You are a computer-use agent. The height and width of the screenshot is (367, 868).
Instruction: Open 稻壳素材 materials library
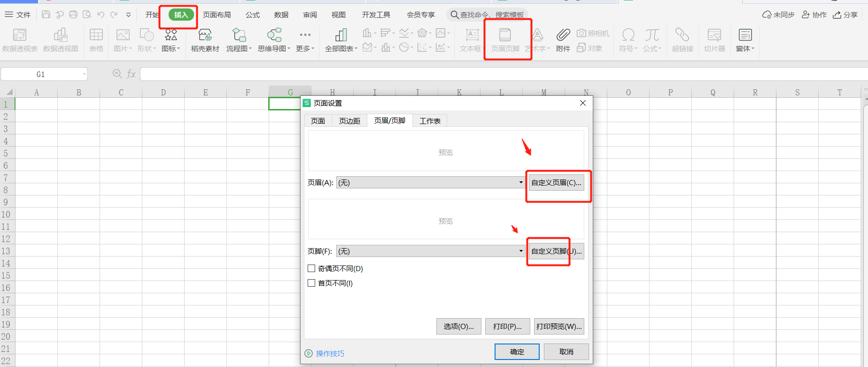[x=205, y=40]
